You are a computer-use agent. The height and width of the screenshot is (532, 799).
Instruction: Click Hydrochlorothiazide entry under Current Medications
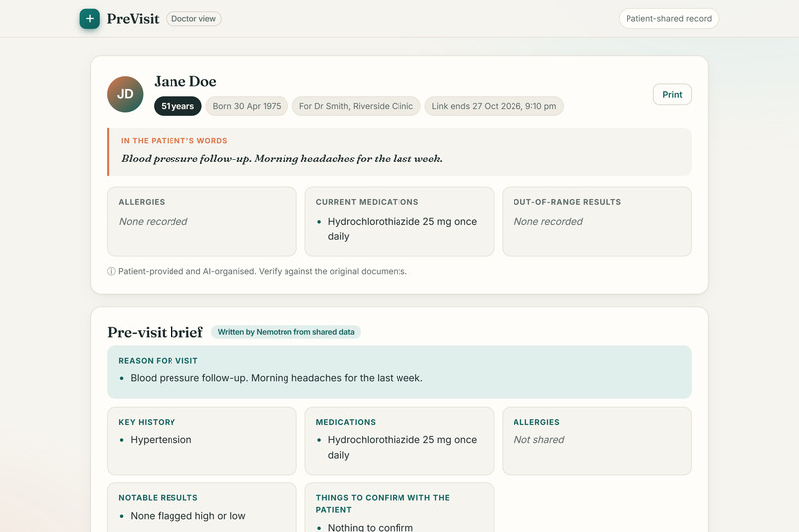[402, 229]
